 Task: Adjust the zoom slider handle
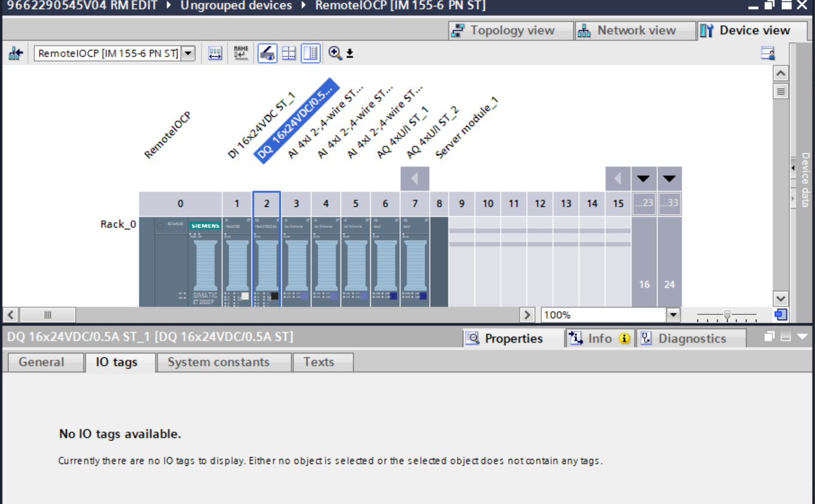tap(727, 315)
